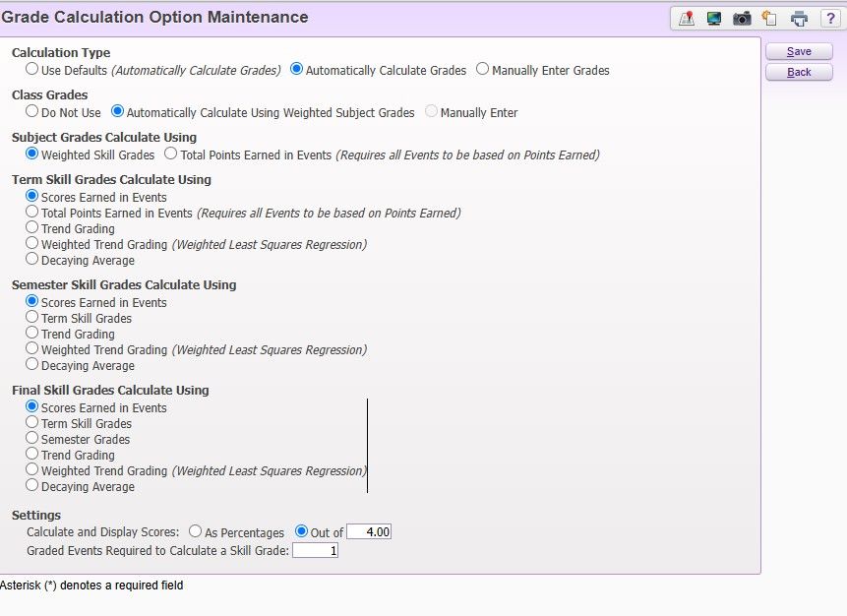
Task: Select Use Defaults calculation type
Action: (32, 70)
